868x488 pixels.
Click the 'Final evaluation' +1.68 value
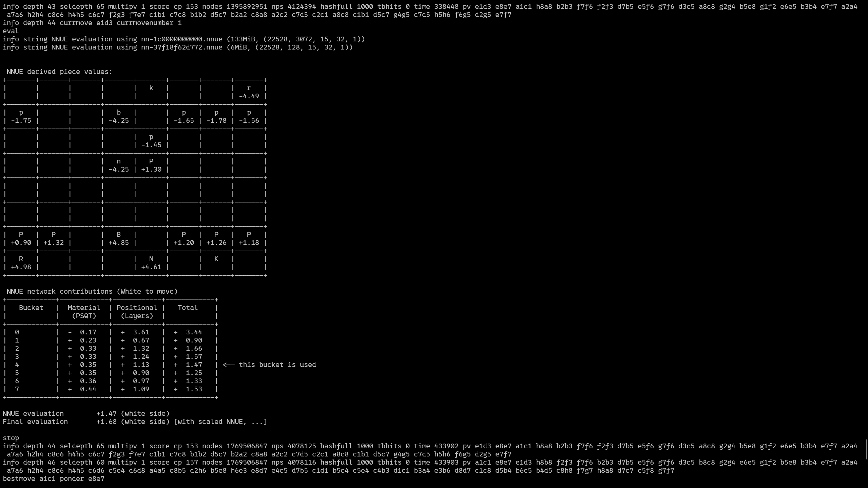click(x=107, y=422)
